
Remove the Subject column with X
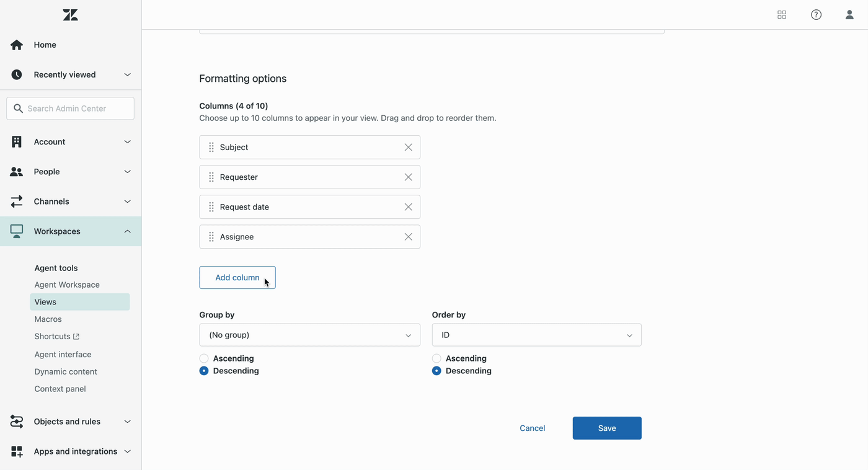click(x=408, y=148)
